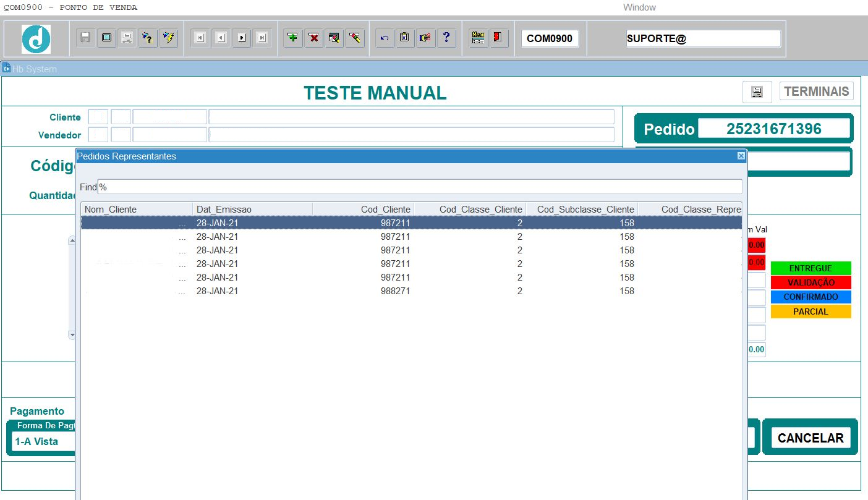Viewport: 868px width, 500px height.
Task: Click the green plus Insert Record icon
Action: tap(293, 38)
